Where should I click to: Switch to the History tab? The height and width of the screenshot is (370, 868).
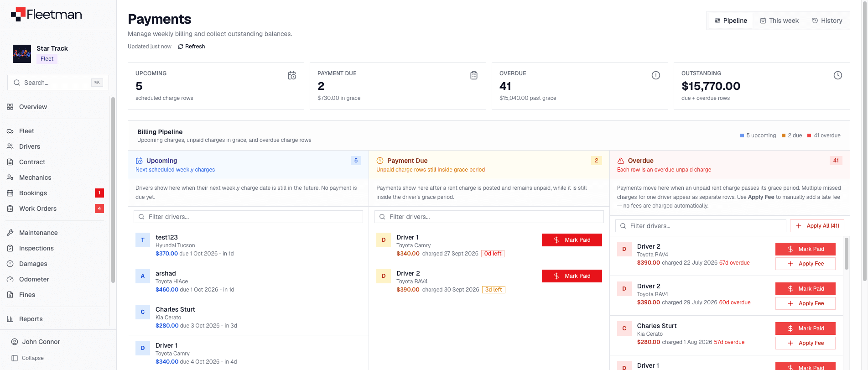pyautogui.click(x=827, y=21)
